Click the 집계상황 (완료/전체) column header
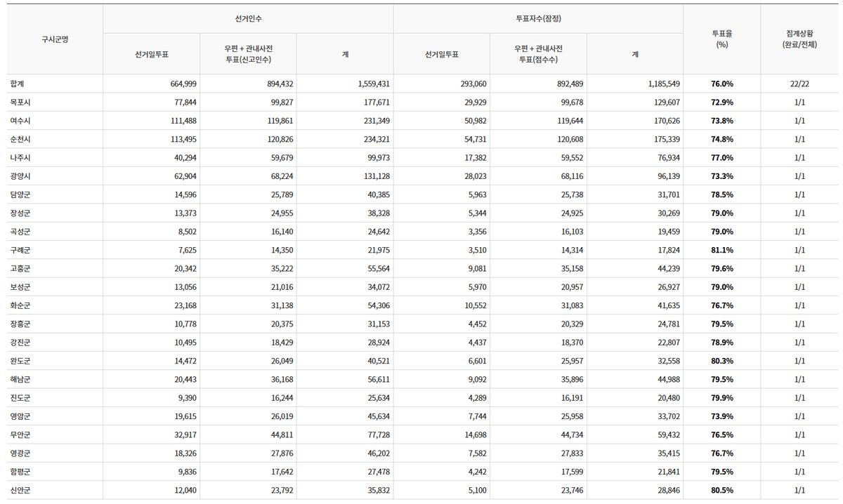The width and height of the screenshot is (843, 504). pyautogui.click(x=799, y=39)
